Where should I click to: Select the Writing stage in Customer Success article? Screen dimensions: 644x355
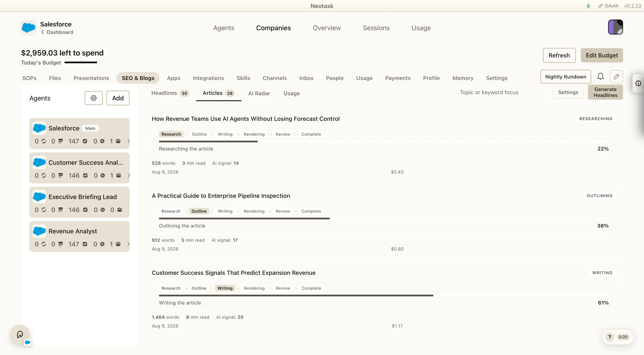(x=225, y=288)
